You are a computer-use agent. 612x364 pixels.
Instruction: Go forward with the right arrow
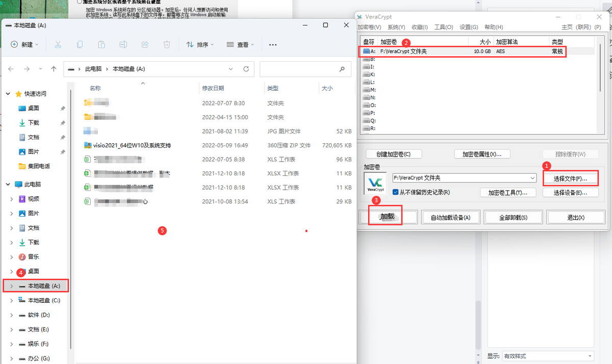coord(27,69)
